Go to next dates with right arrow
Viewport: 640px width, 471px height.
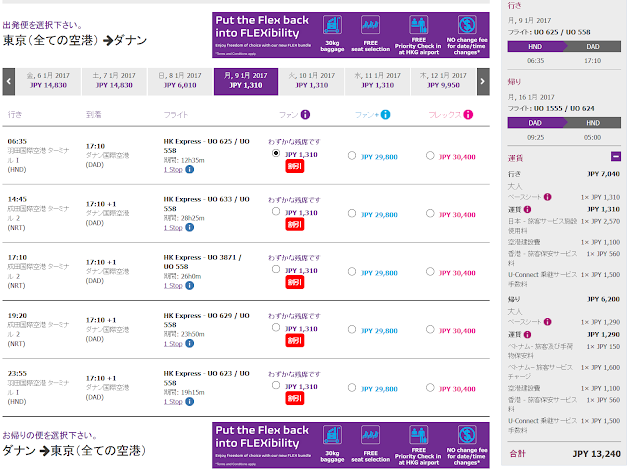point(483,82)
